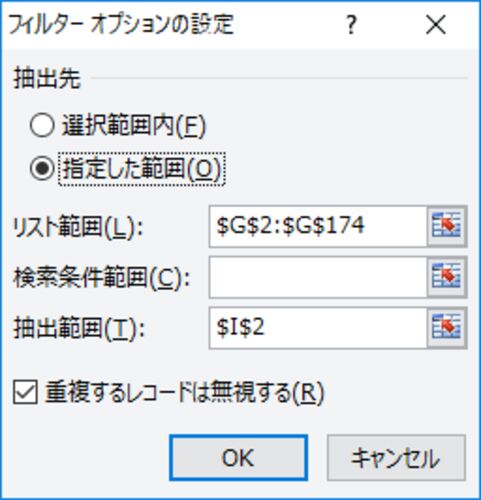
Task: Click the 検索条件範囲(C): label text
Action: click(102, 278)
